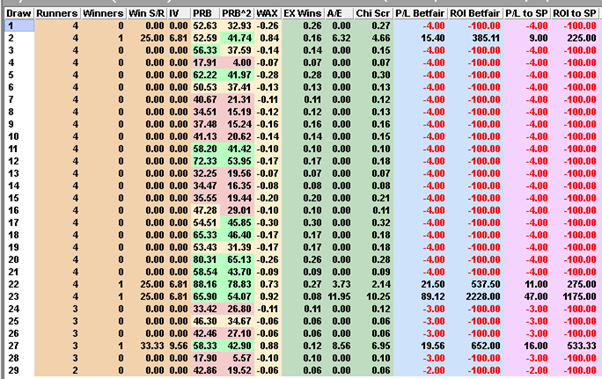Screen dimensions: 602x379
Task: Click the Win S/R column header
Action: click(x=147, y=13)
